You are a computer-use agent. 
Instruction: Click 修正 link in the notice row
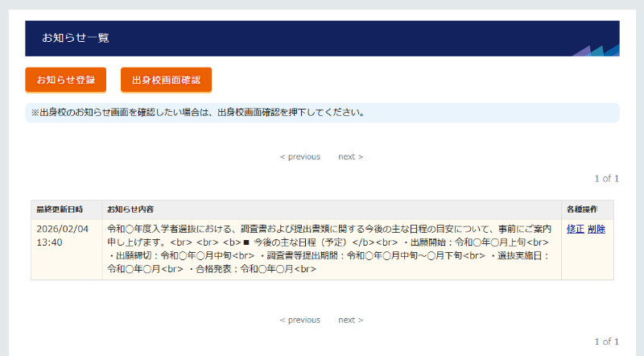[x=575, y=229]
